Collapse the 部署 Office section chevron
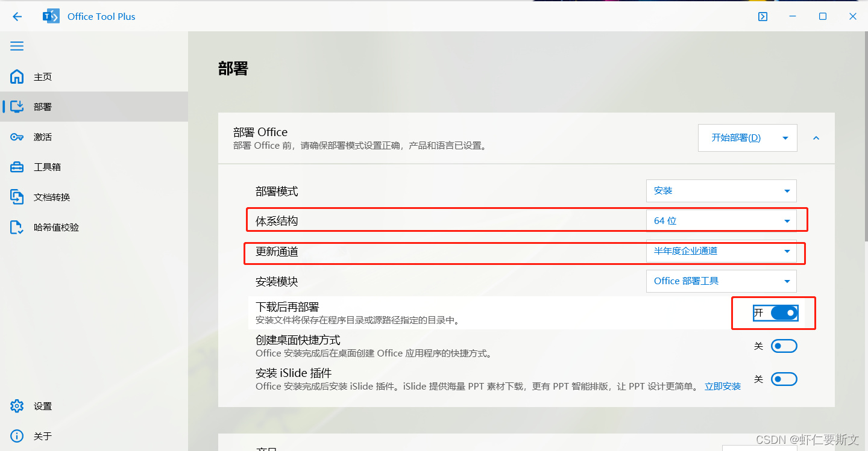The image size is (868, 451). click(x=816, y=138)
